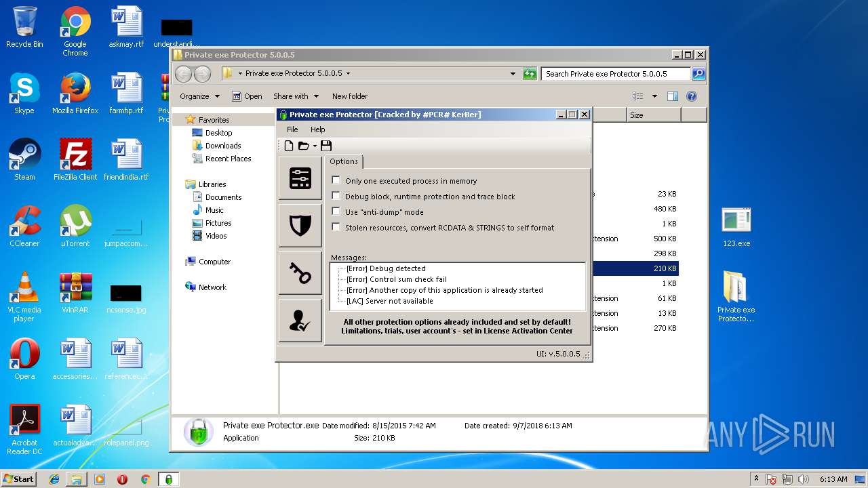Select Libraries in the navigation pane

coord(212,184)
